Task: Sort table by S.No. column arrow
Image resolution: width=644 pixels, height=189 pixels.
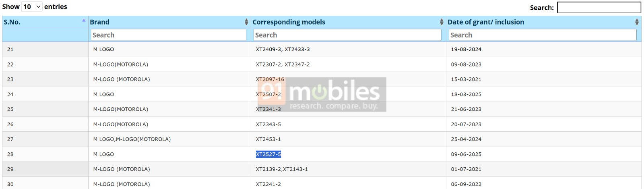Action: [84, 20]
